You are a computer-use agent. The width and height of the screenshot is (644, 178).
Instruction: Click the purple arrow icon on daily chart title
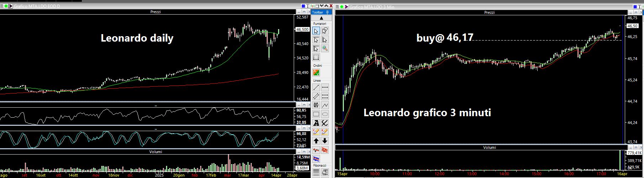coord(10,6)
